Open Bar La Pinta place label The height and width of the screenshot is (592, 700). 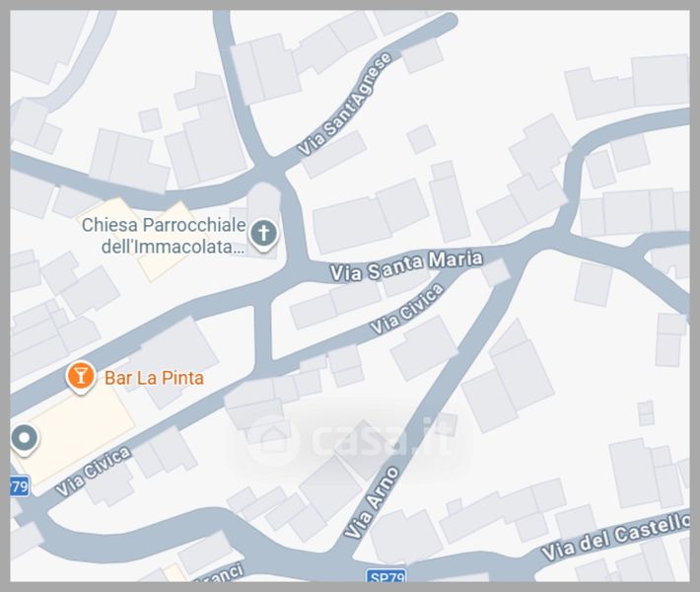(x=154, y=378)
